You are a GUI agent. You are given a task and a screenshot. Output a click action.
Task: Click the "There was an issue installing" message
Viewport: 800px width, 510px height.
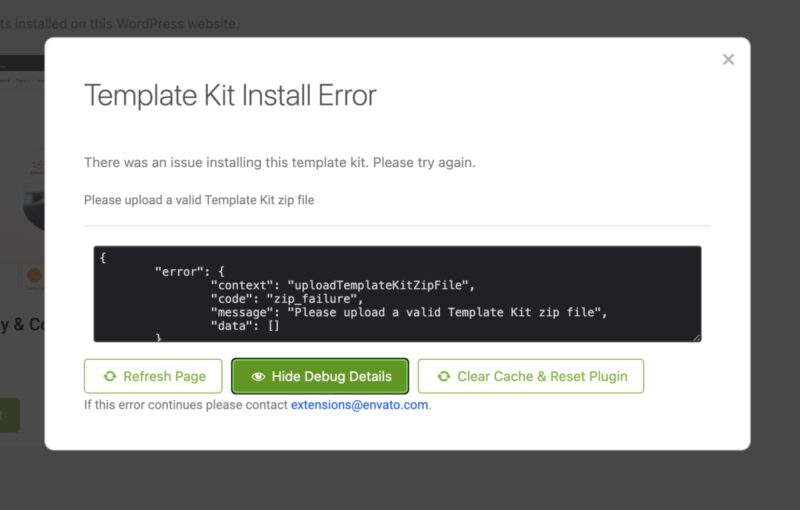(x=279, y=162)
